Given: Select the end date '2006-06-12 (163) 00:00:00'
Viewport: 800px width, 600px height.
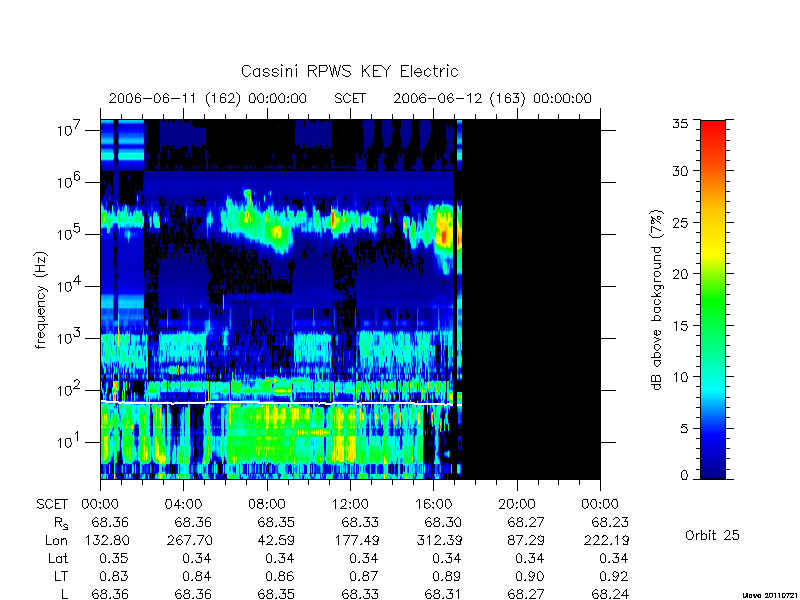Looking at the screenshot, I should click(x=492, y=98).
